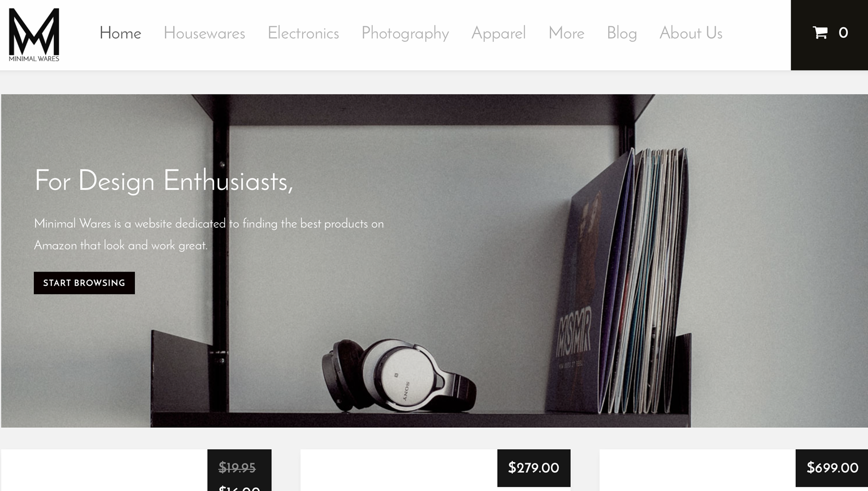868x491 pixels.
Task: Open the shopping cart icon
Action: click(x=820, y=33)
